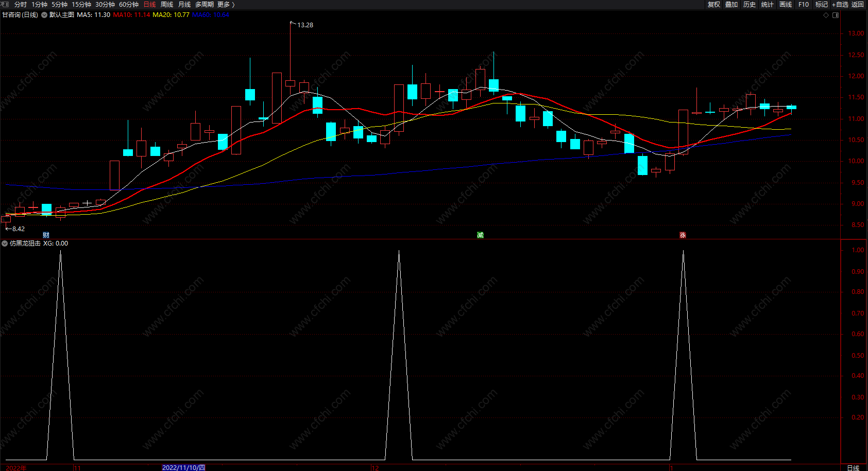Click the green 减 event marker
The image size is (868, 471).
[x=480, y=235]
